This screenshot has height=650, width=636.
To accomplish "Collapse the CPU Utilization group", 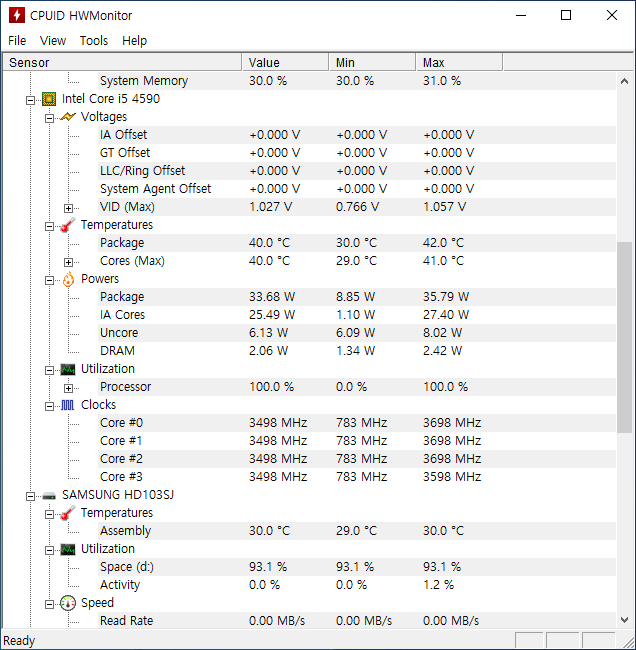I will pyautogui.click(x=49, y=370).
